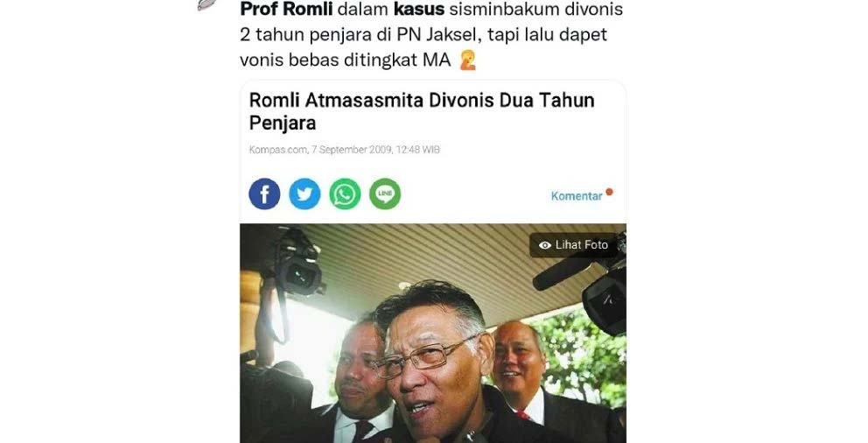Share article via Twitter icon
Viewport: 868px width, 443px height.
tap(304, 193)
